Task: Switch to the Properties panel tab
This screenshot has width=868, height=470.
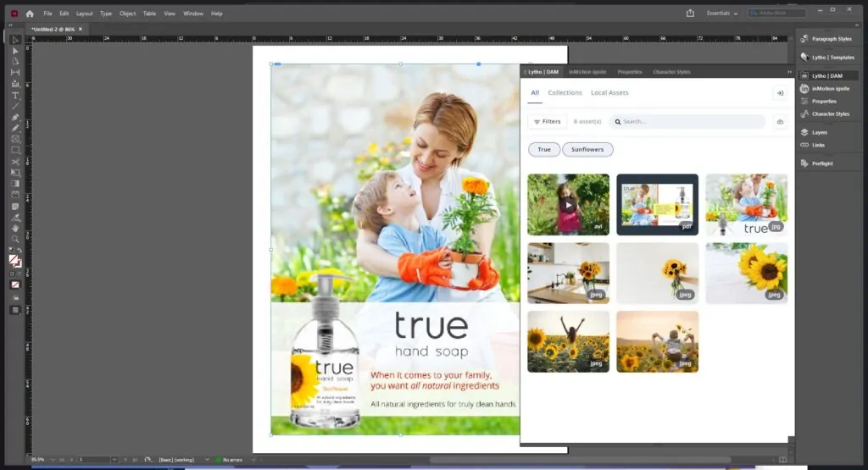Action: (630, 72)
